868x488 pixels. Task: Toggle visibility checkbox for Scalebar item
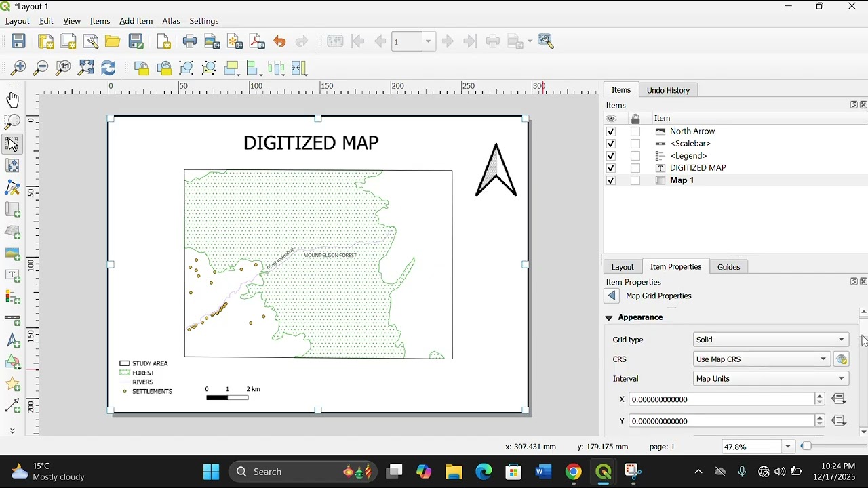(x=611, y=144)
